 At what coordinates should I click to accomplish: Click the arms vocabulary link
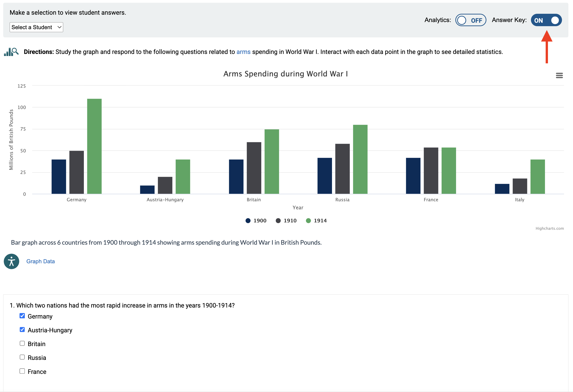[x=243, y=52]
